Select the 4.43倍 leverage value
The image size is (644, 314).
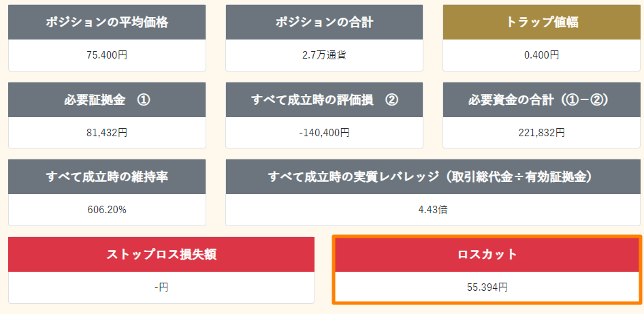[x=433, y=210]
